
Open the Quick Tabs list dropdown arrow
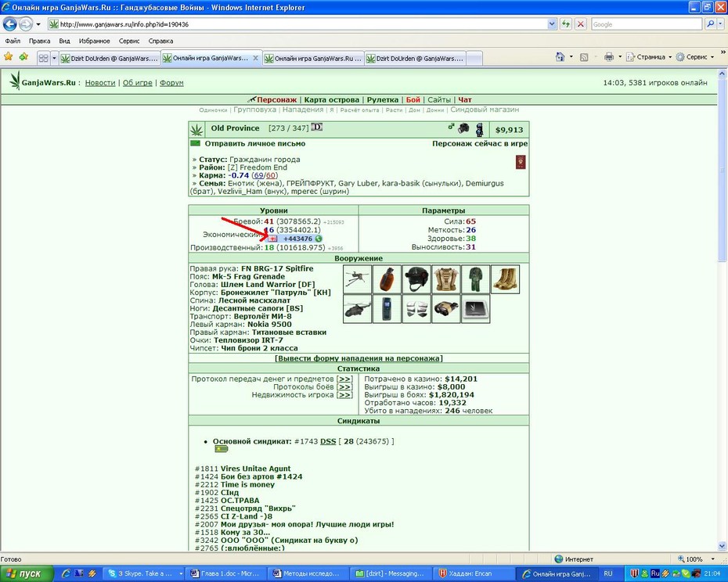(x=54, y=58)
